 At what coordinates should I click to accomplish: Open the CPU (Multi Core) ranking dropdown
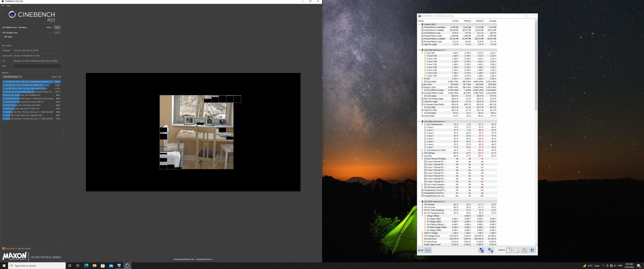tap(12, 77)
